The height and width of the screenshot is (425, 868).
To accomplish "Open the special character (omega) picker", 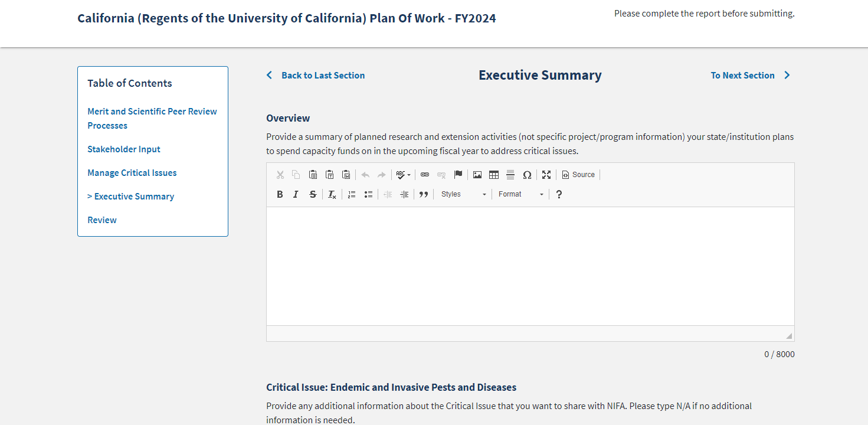I will pyautogui.click(x=527, y=175).
